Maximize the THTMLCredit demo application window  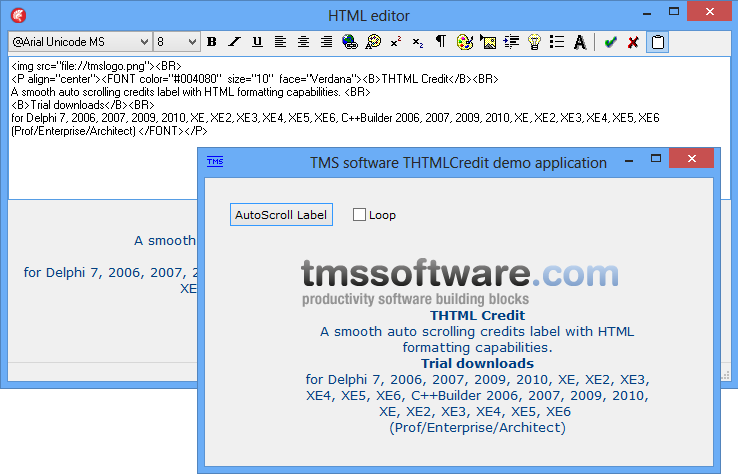click(656, 158)
